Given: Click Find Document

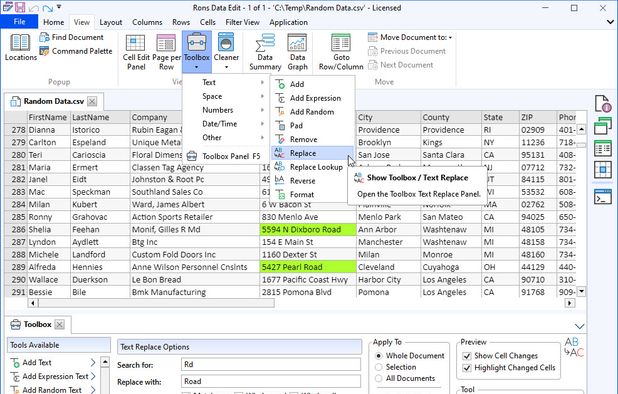Looking at the screenshot, I should (71, 37).
